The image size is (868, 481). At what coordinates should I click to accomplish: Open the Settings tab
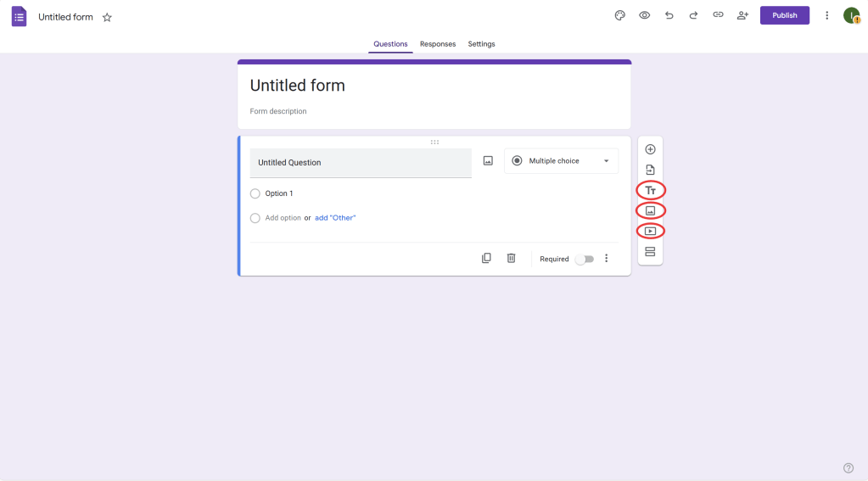(481, 44)
